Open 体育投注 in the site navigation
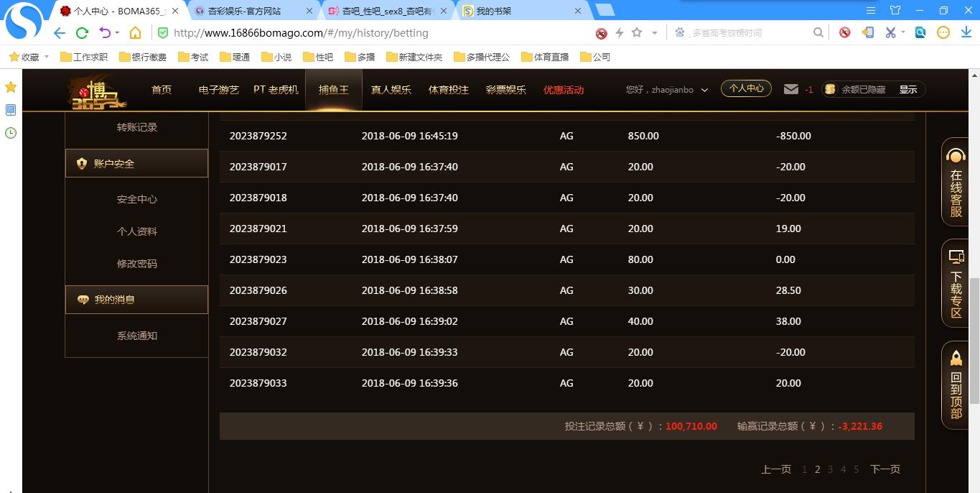Image resolution: width=980 pixels, height=493 pixels. pos(449,90)
